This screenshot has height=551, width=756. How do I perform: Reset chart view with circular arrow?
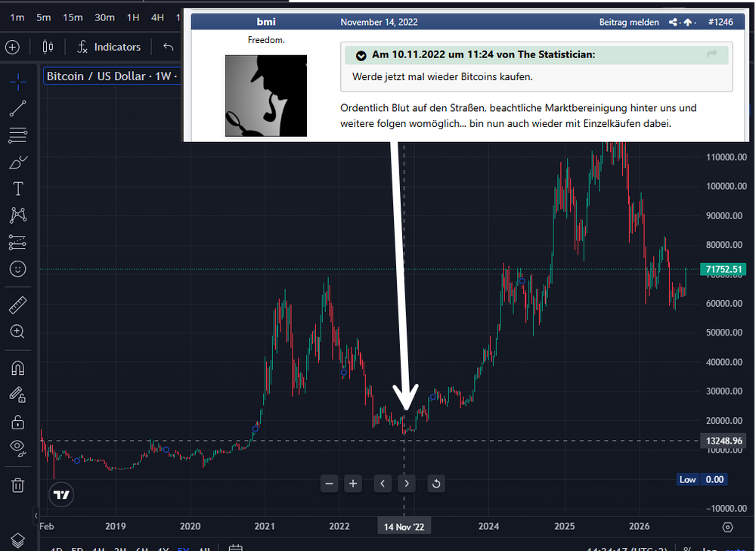point(436,484)
